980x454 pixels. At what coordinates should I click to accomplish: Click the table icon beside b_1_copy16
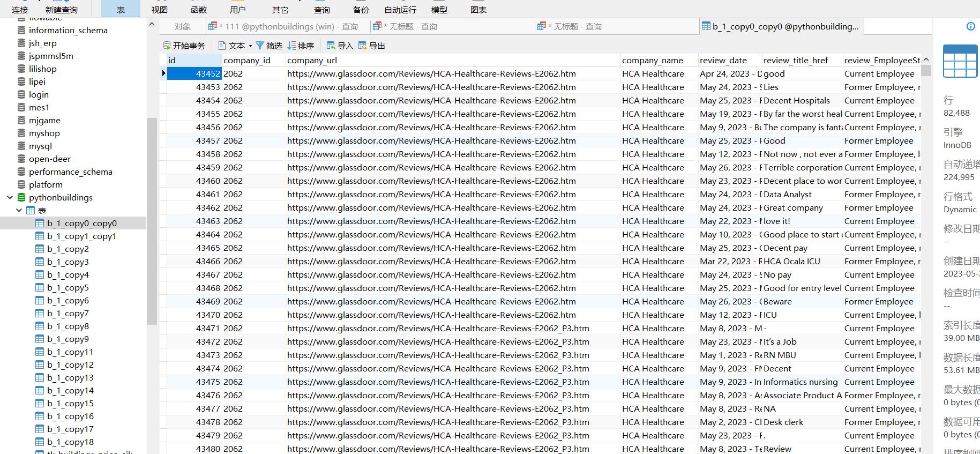[x=40, y=416]
